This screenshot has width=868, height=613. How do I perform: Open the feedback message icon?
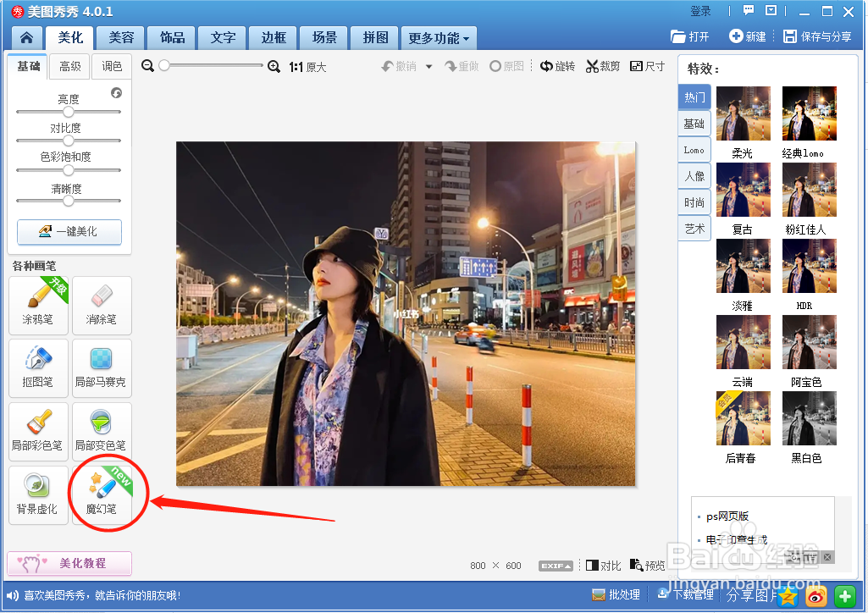[x=749, y=10]
